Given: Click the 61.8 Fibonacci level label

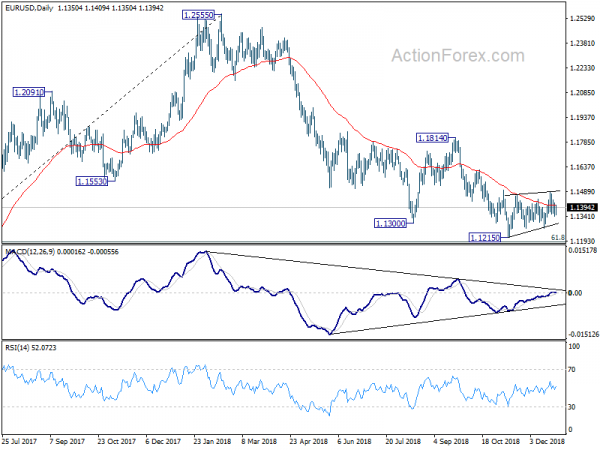Looking at the screenshot, I should (x=558, y=238).
